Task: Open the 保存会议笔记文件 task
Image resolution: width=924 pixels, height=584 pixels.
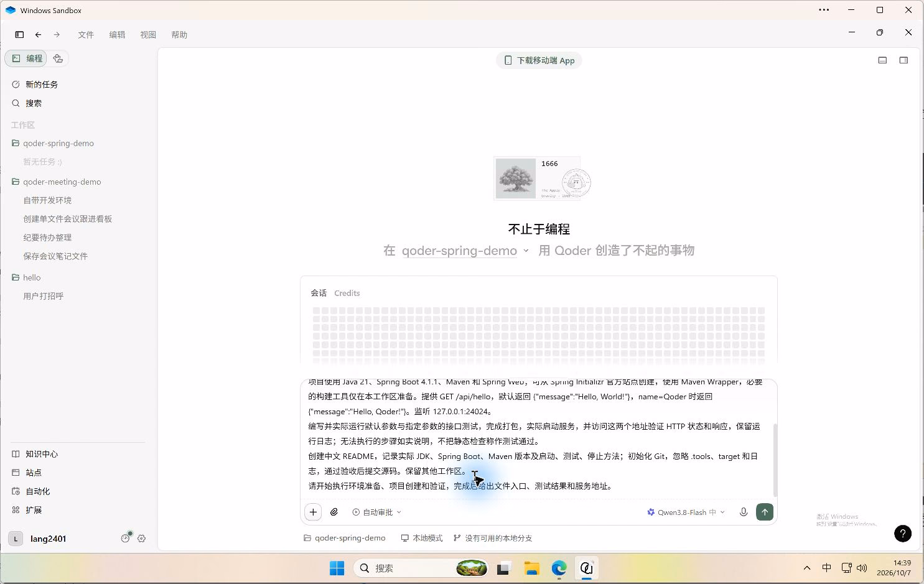Action: (55, 256)
